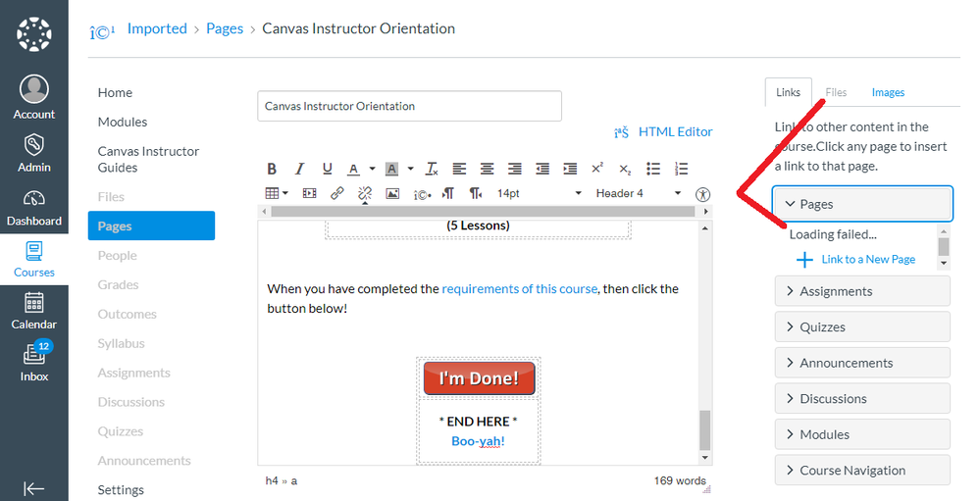Expand the Course Navigation section
The height and width of the screenshot is (501, 980).
point(862,471)
